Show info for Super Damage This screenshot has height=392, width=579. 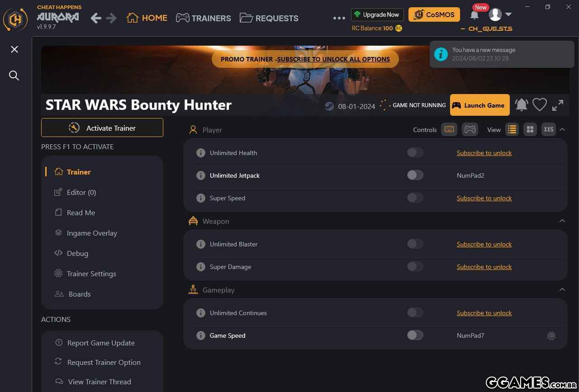[201, 267]
